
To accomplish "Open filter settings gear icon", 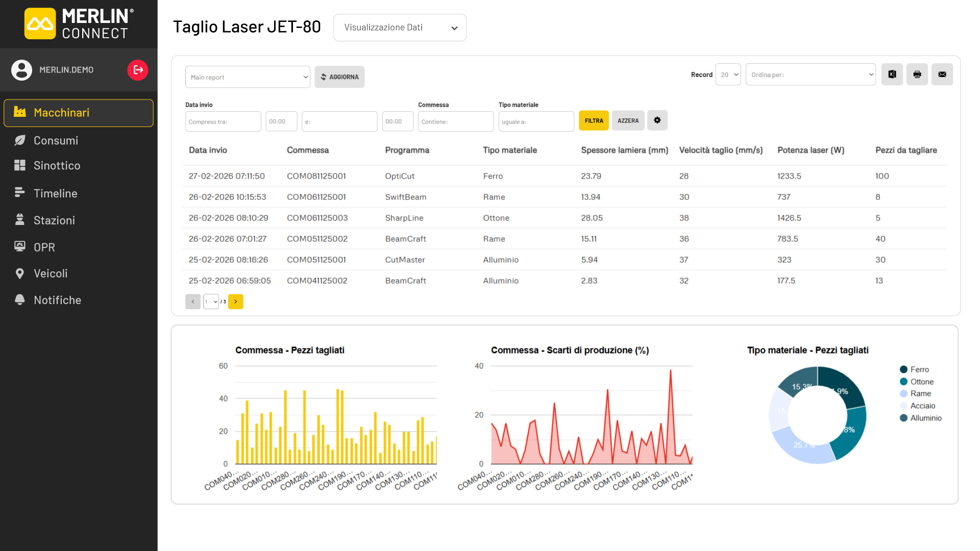I will (x=657, y=120).
